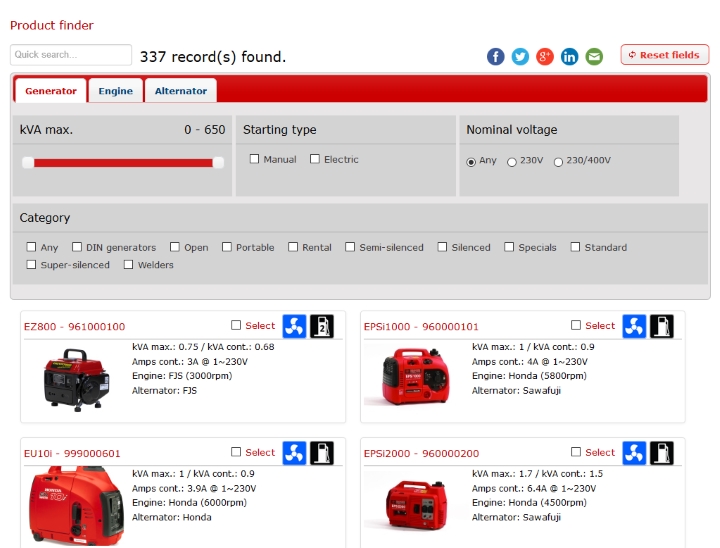Check the Any category box
This screenshot has width=720, height=548.
tap(31, 247)
